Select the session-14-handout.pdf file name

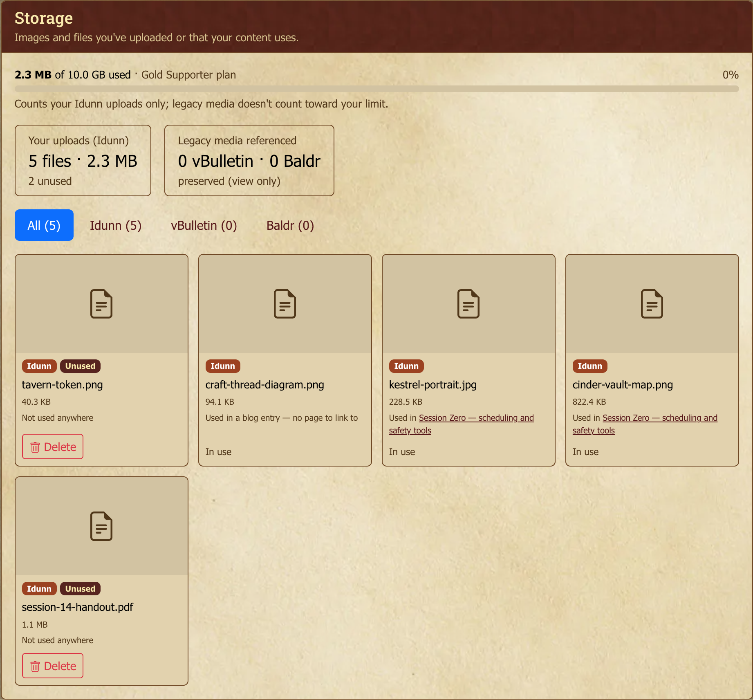(x=77, y=607)
